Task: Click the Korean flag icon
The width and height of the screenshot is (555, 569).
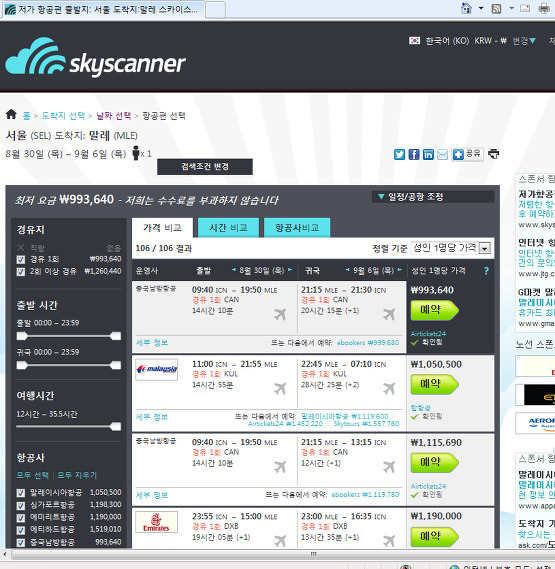Action: (414, 41)
